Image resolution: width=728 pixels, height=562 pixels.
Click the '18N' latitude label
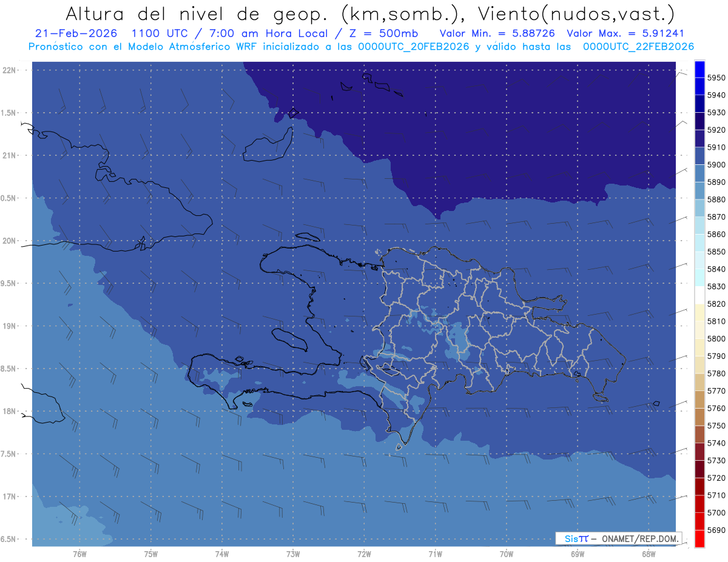[x=10, y=411]
